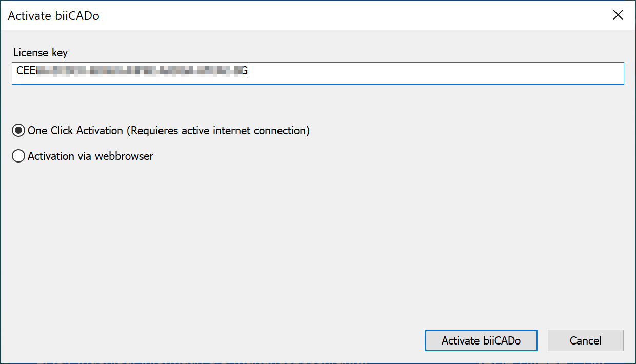The width and height of the screenshot is (636, 364).
Task: Cancel the activation dialog
Action: [x=585, y=340]
